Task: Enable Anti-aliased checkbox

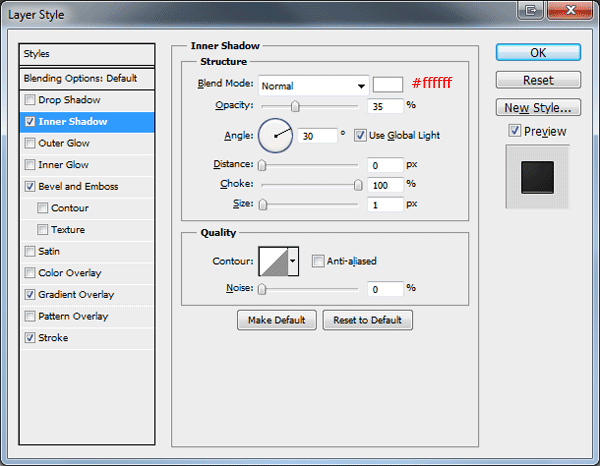Action: tap(318, 261)
